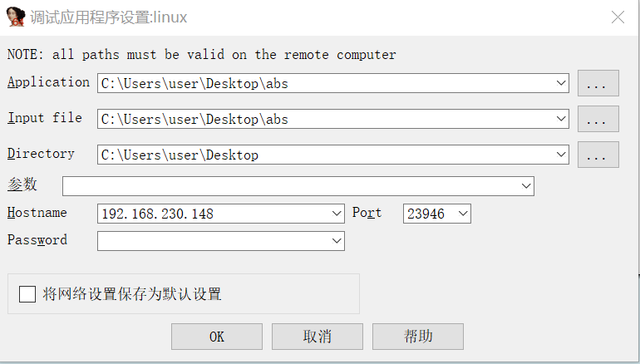Image resolution: width=640 pixels, height=364 pixels.
Task: Click the 参数 parameters text field
Action: coord(289,185)
